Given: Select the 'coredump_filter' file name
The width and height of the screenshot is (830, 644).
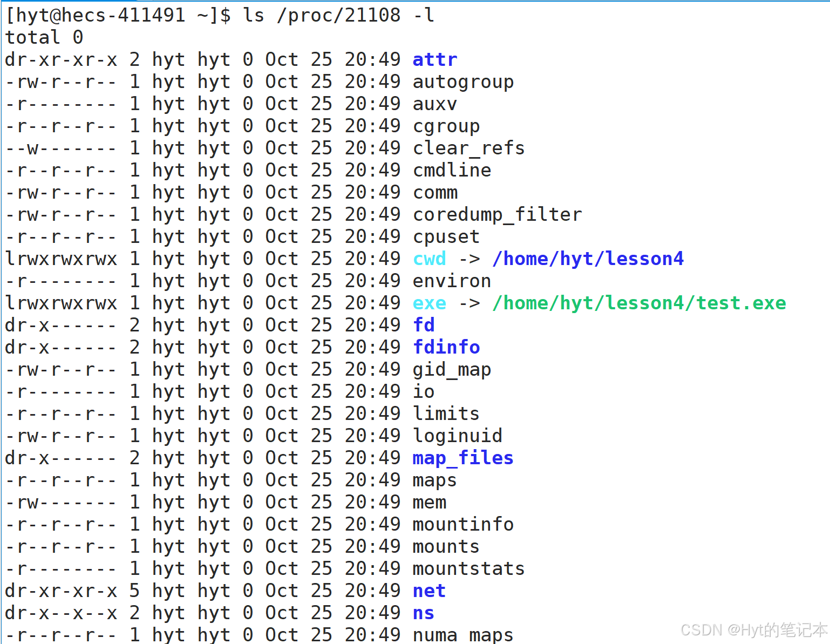Looking at the screenshot, I should [497, 214].
